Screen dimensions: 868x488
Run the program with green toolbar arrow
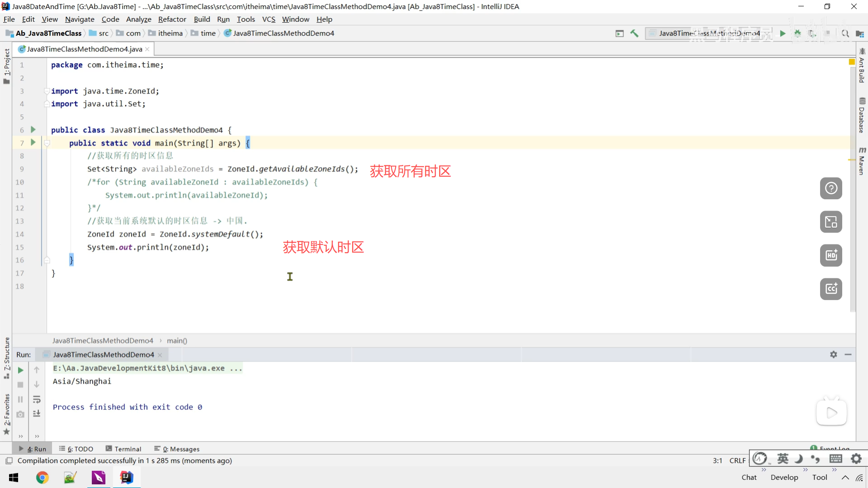tap(783, 33)
